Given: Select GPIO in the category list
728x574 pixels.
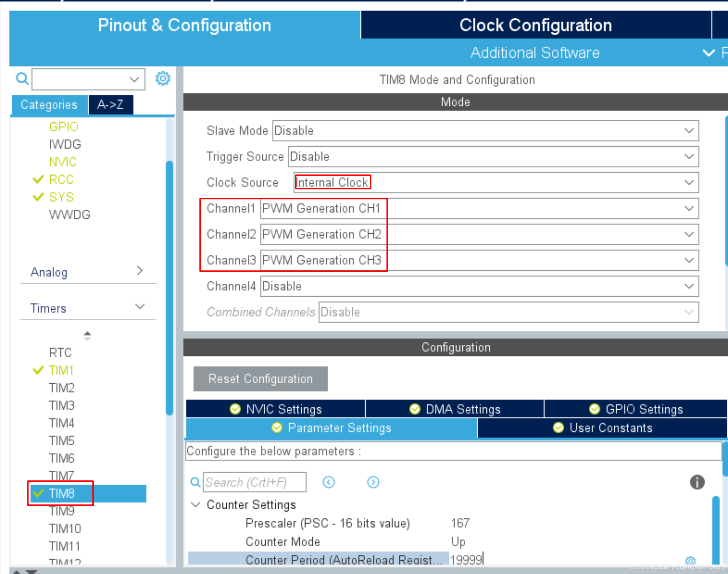Looking at the screenshot, I should (x=64, y=127).
